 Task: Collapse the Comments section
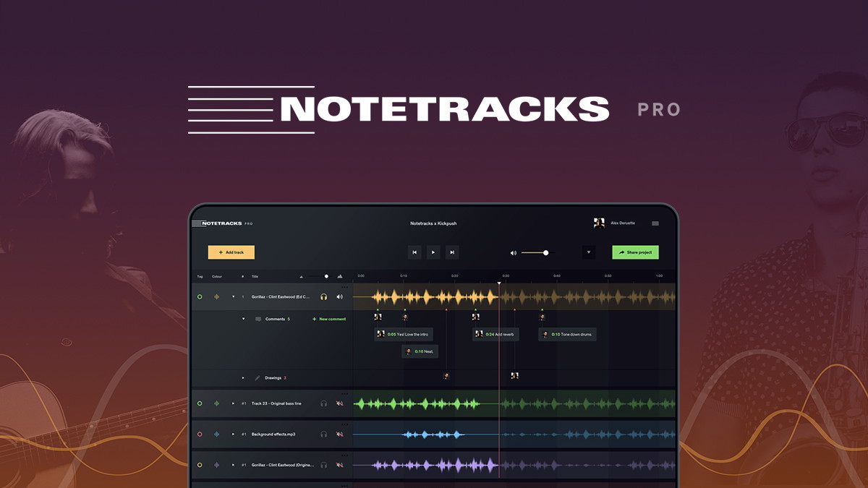(x=243, y=319)
